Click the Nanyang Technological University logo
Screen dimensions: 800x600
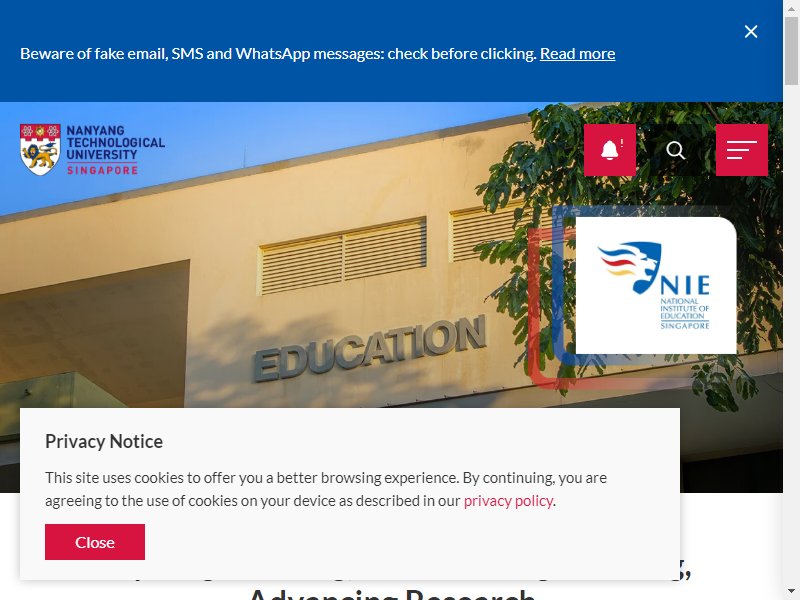pyautogui.click(x=92, y=150)
